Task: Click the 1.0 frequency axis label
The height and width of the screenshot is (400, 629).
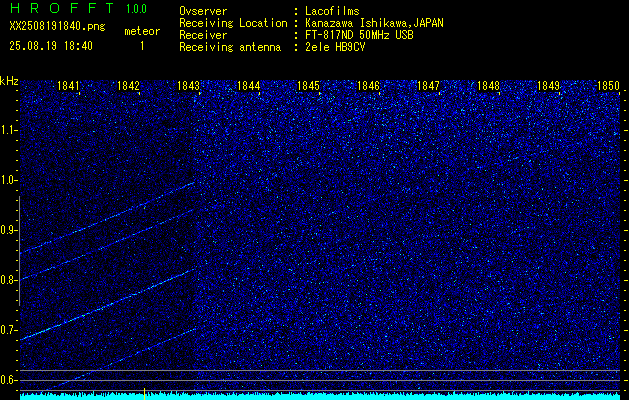Action: (8, 180)
